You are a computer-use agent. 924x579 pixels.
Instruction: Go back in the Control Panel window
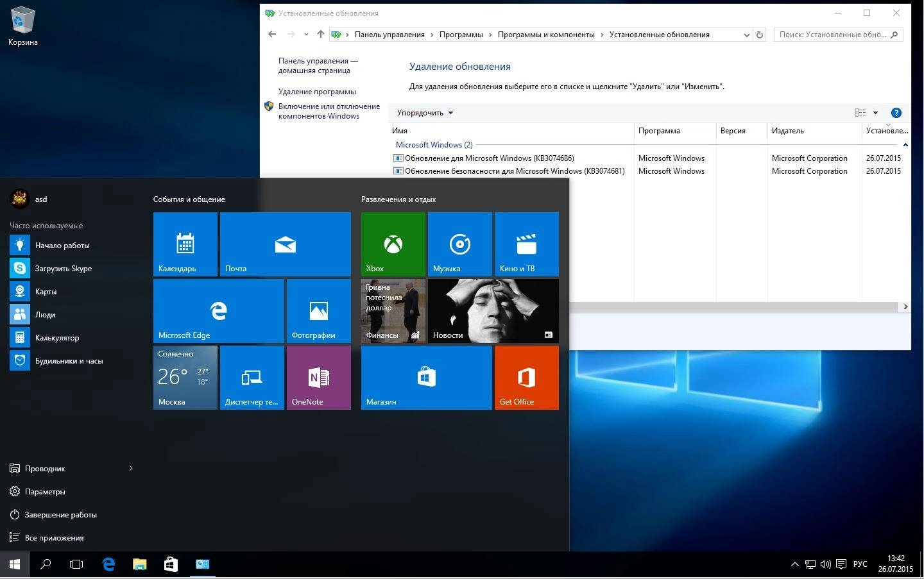[272, 35]
